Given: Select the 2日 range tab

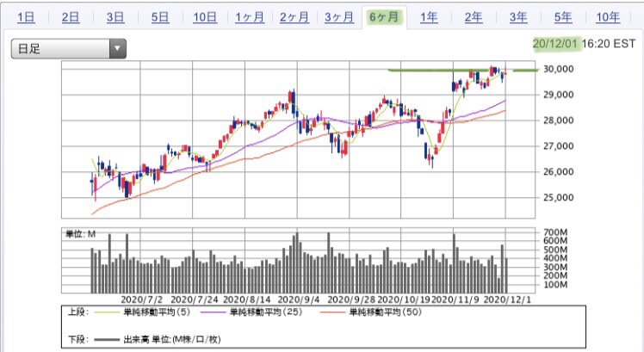Looking at the screenshot, I should point(71,17).
